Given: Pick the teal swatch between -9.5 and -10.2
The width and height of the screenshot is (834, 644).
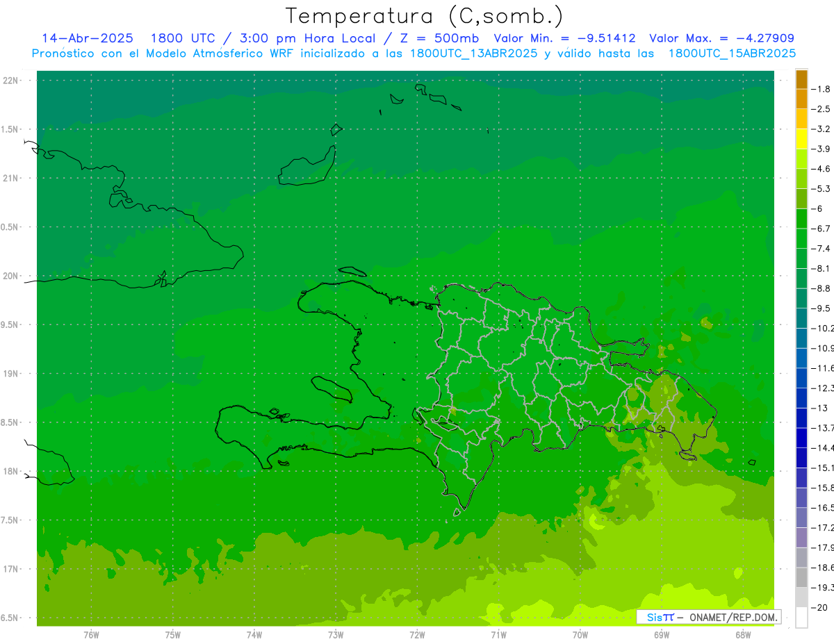Looking at the screenshot, I should point(801,318).
